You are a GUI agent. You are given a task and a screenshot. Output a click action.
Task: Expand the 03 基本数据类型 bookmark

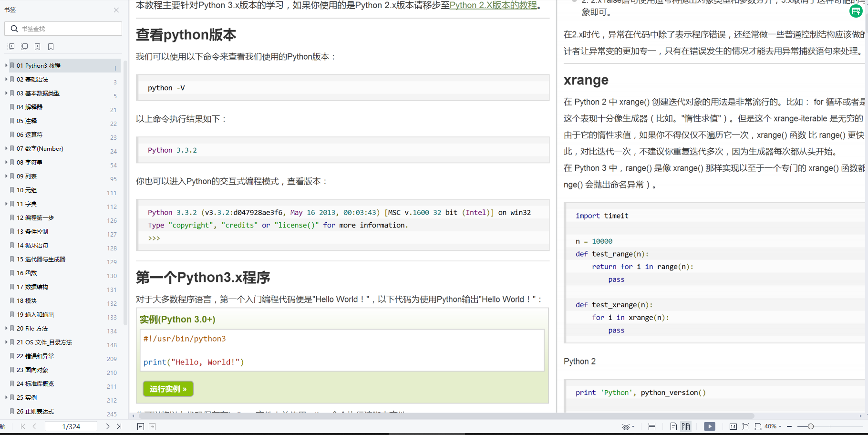pos(6,93)
